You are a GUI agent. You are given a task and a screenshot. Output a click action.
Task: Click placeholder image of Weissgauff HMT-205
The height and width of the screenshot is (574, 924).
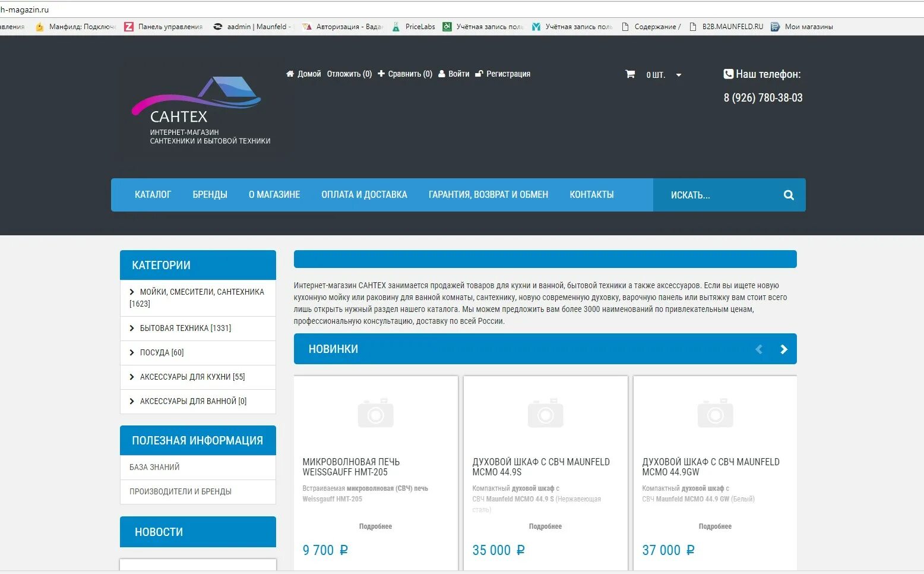(x=375, y=413)
